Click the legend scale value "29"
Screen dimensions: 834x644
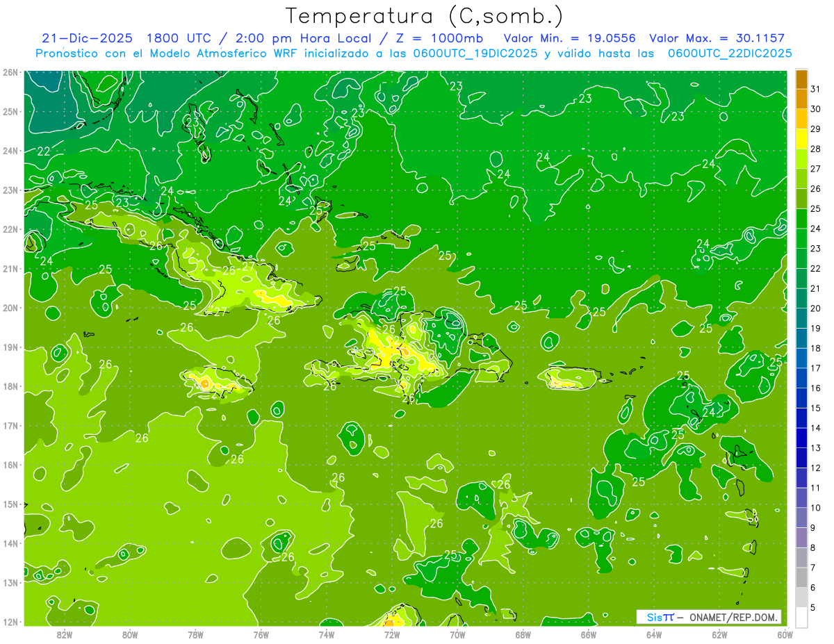click(816, 129)
